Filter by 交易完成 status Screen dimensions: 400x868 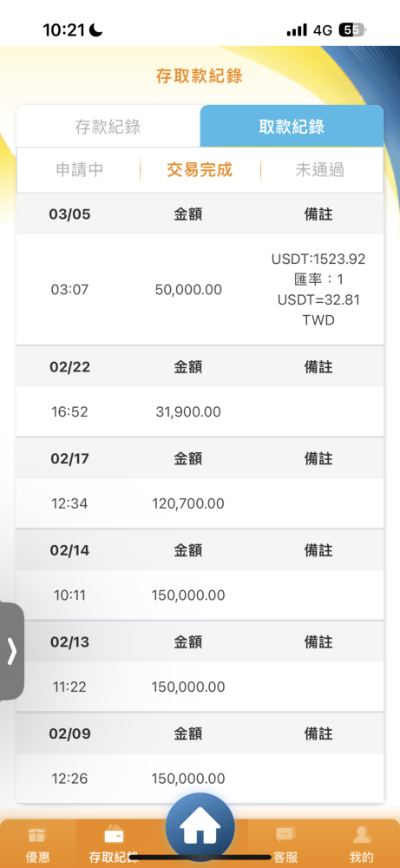click(200, 169)
